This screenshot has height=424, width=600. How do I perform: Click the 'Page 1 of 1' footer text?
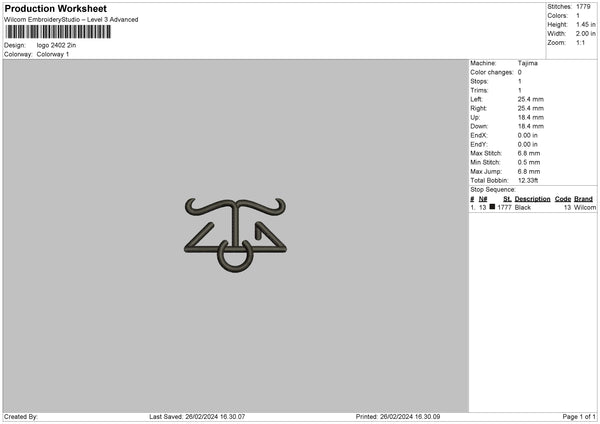tap(579, 417)
